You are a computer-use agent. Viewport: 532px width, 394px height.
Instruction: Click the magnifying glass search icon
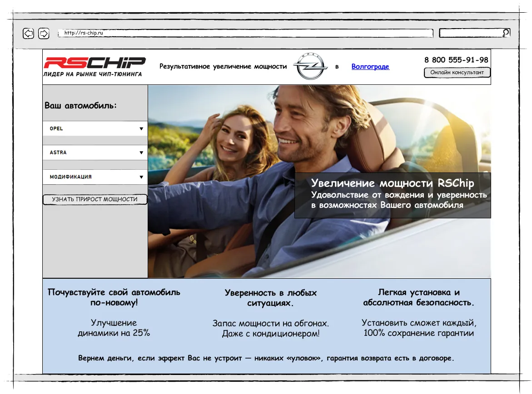tap(505, 32)
